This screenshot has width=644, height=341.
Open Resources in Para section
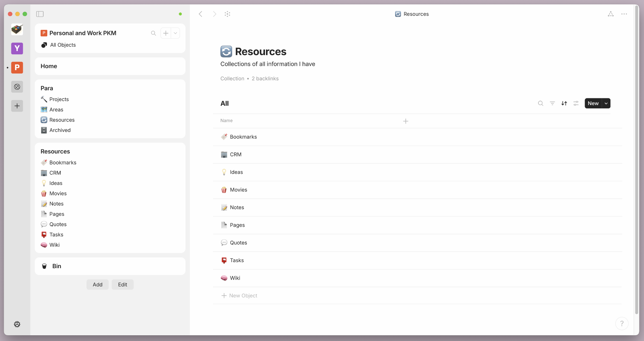point(62,120)
